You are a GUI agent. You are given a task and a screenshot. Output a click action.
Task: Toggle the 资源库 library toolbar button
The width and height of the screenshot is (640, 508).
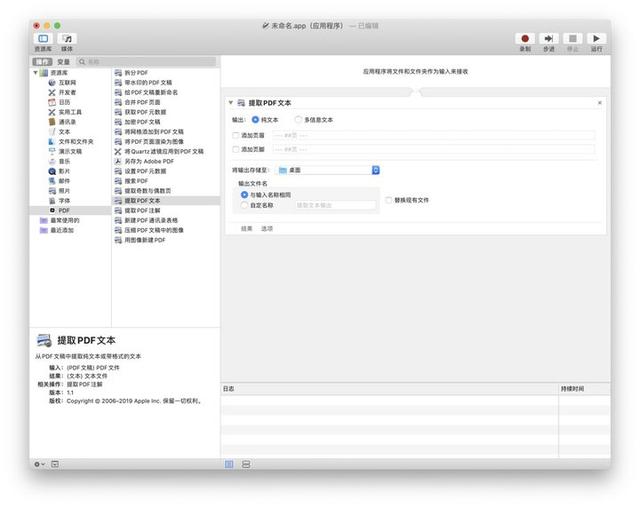pyautogui.click(x=43, y=39)
